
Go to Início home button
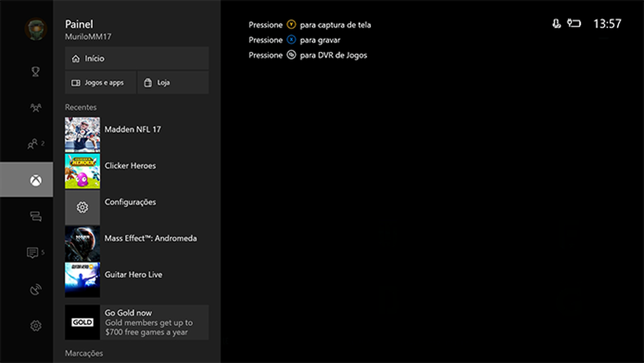(137, 58)
